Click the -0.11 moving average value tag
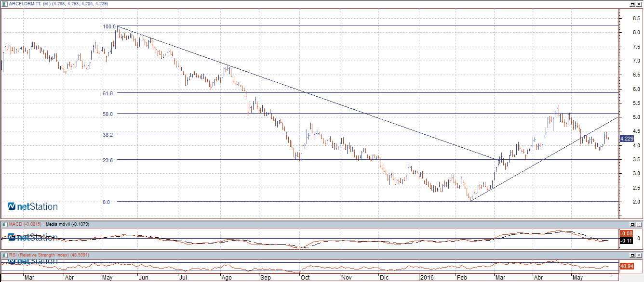The width and height of the screenshot is (644, 282). point(625,240)
